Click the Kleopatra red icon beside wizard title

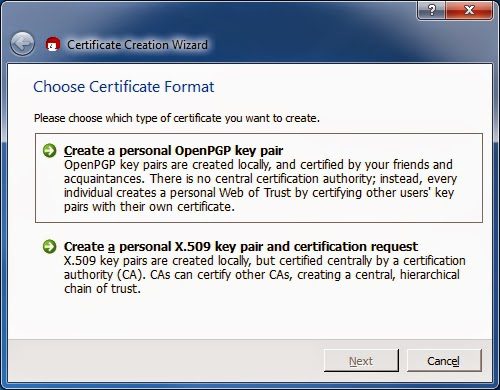53,45
